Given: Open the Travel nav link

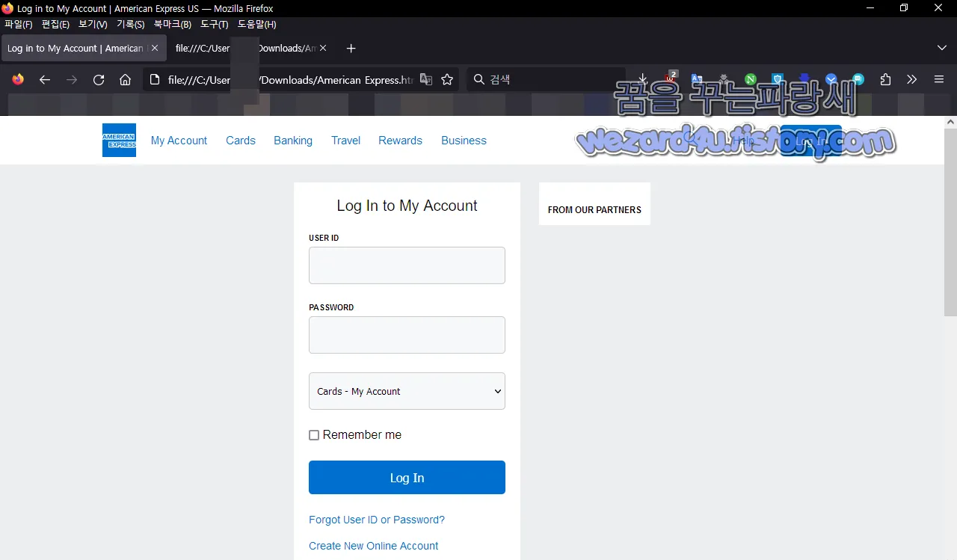Looking at the screenshot, I should coord(346,141).
